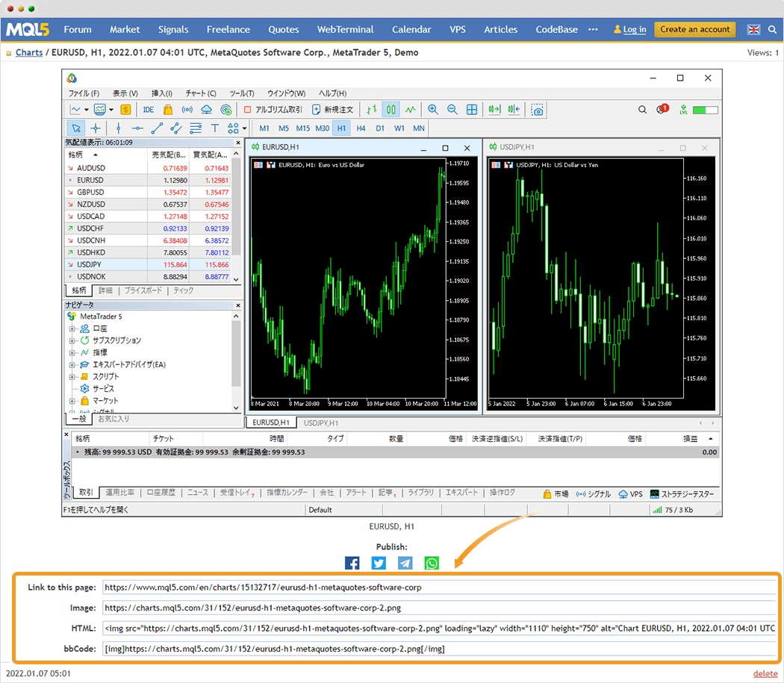Open the search magnifier in MetaTrader toolbar
The width and height of the screenshot is (784, 683).
coord(642,110)
